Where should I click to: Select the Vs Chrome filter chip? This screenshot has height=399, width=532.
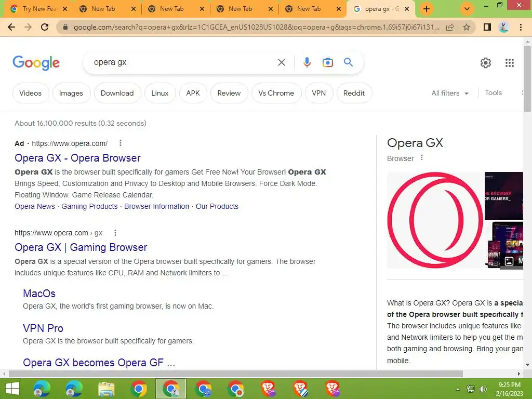(x=276, y=93)
